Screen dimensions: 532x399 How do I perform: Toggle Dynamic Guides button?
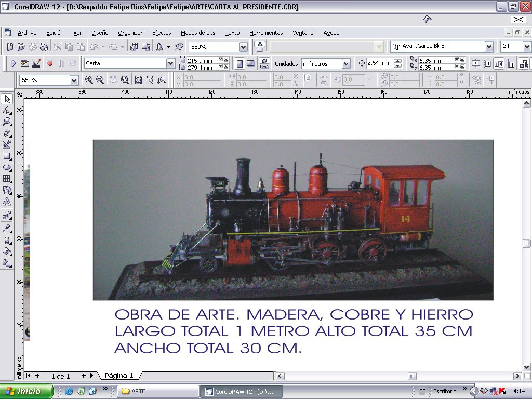click(x=511, y=63)
